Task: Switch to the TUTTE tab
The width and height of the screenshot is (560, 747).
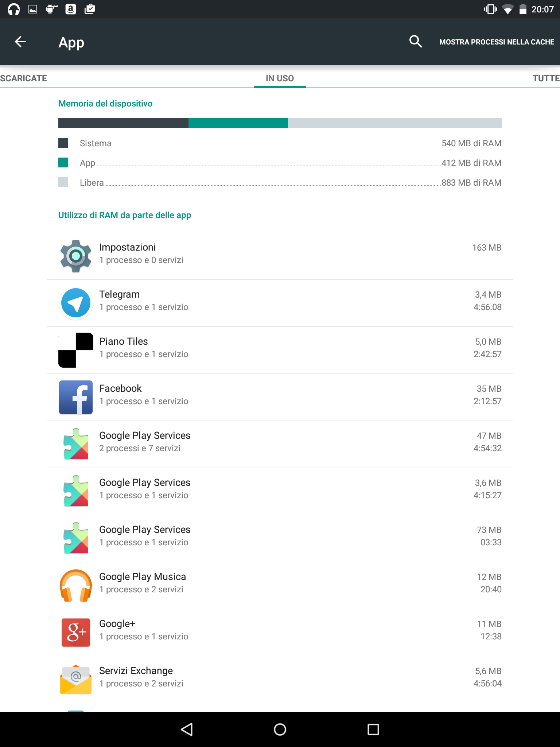Action: [x=546, y=78]
